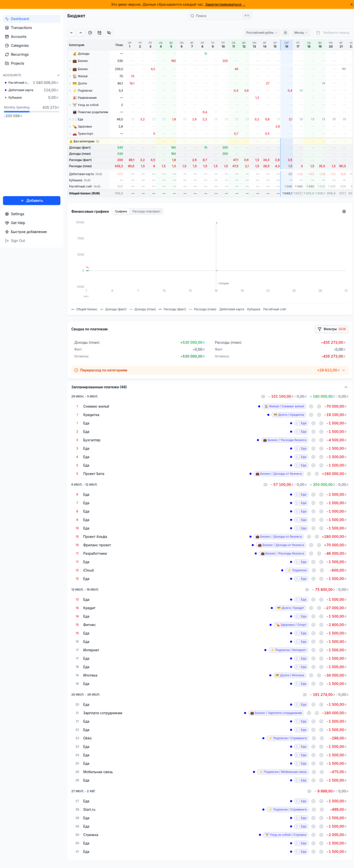This screenshot has height=868, width=354.
Task: Expand the Долги category row
Action: click(x=70, y=83)
